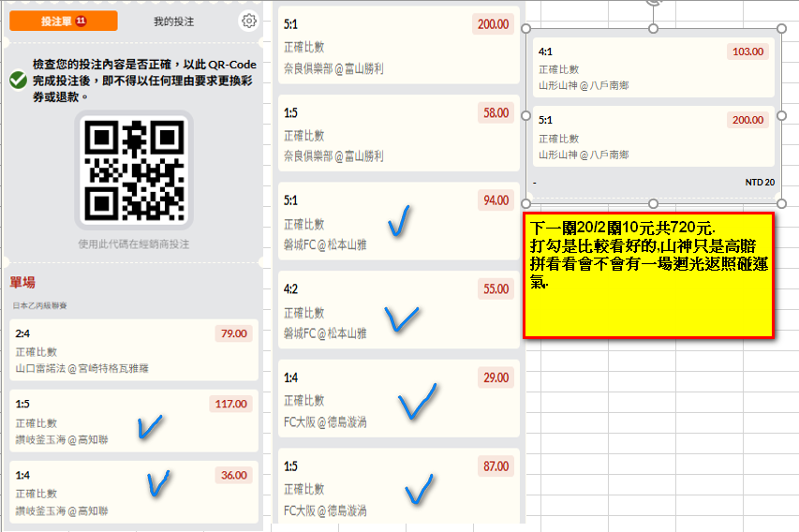Click the bottom-center resize handle of selected picture
The width and height of the screenshot is (799, 532).
pyautogui.click(x=653, y=203)
